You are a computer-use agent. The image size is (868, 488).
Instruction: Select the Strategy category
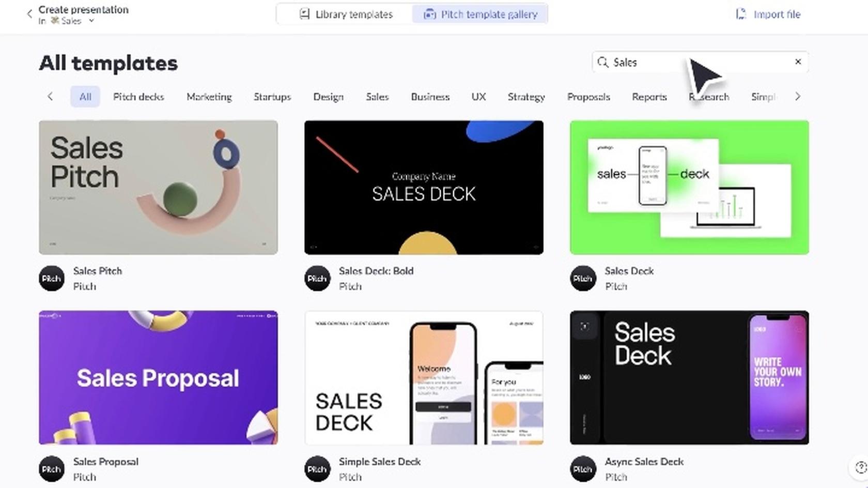coord(526,97)
